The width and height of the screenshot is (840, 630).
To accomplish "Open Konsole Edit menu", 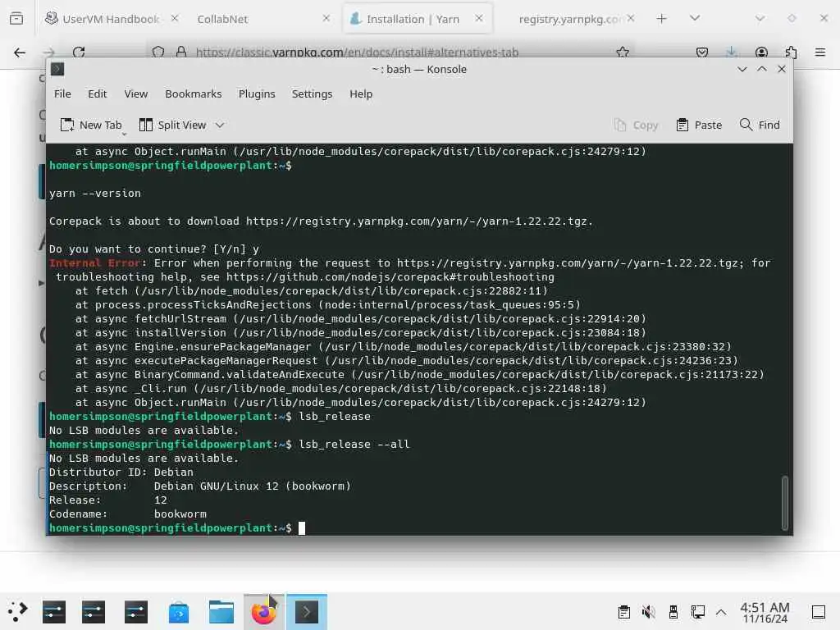I will [x=97, y=94].
